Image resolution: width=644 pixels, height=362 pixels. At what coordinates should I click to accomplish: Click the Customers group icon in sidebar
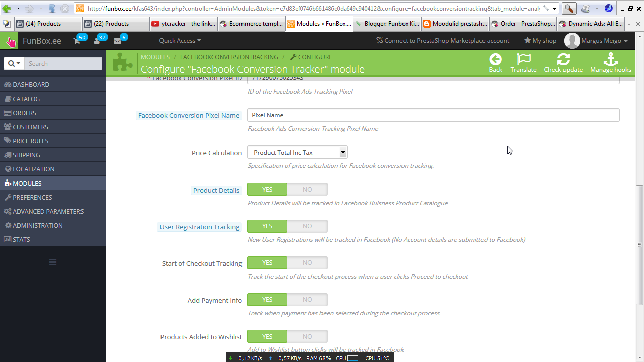tap(8, 127)
